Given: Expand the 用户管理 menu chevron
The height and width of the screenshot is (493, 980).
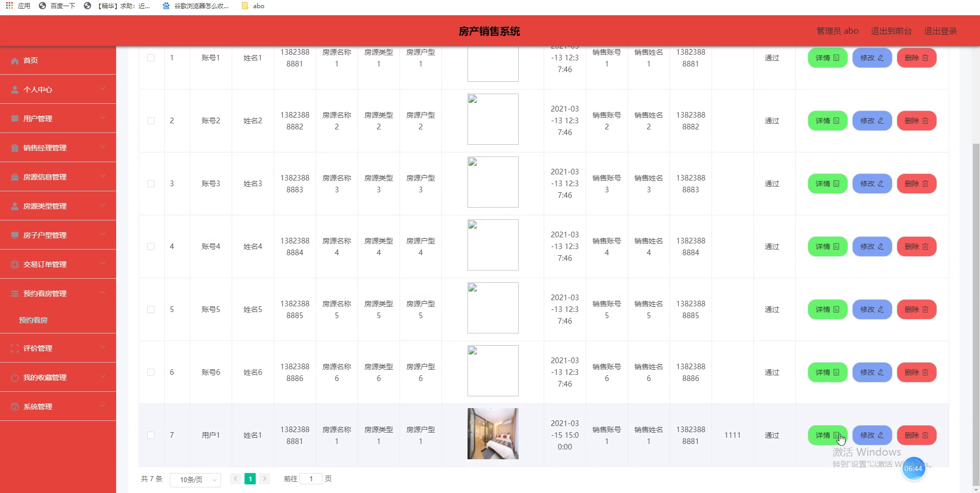Looking at the screenshot, I should pyautogui.click(x=103, y=118).
